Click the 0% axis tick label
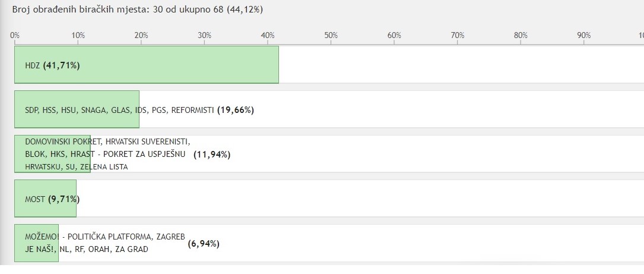The image size is (644, 274). (x=15, y=36)
